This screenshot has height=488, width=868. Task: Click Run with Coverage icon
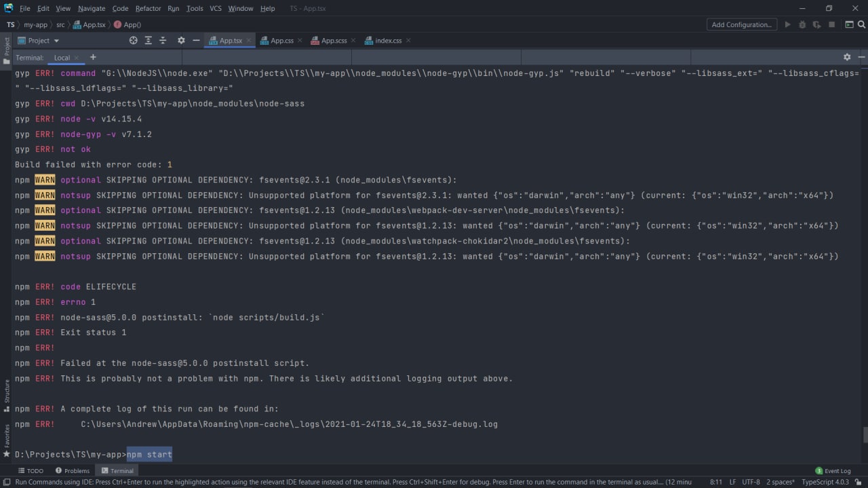tap(816, 24)
